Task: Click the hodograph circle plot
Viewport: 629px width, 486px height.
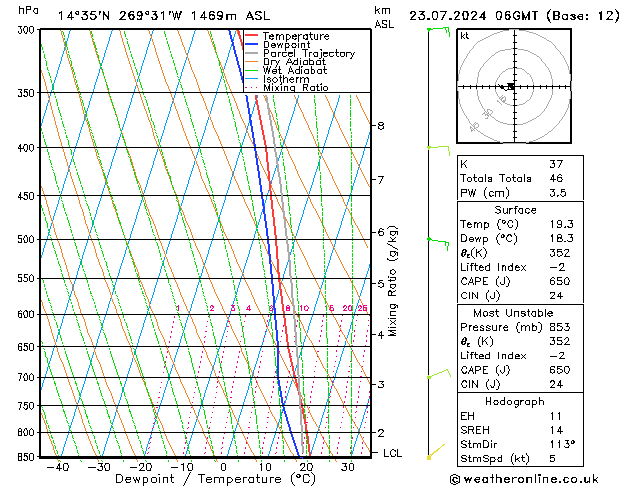Action: 510,87
